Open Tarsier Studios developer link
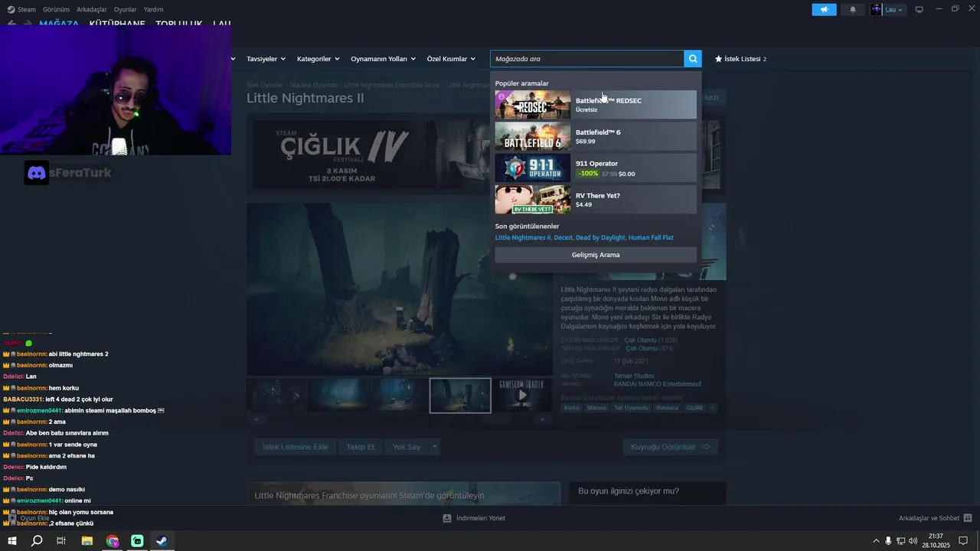Image resolution: width=980 pixels, height=551 pixels. [634, 376]
